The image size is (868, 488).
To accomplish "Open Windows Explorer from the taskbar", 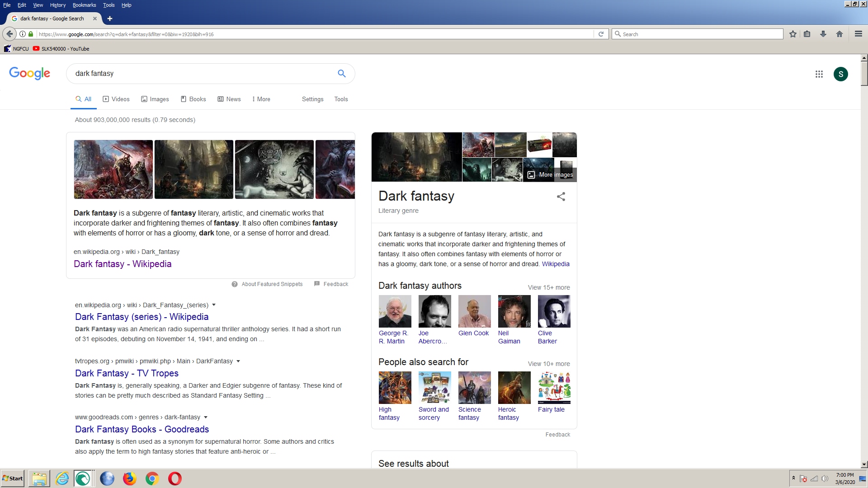I will click(39, 479).
